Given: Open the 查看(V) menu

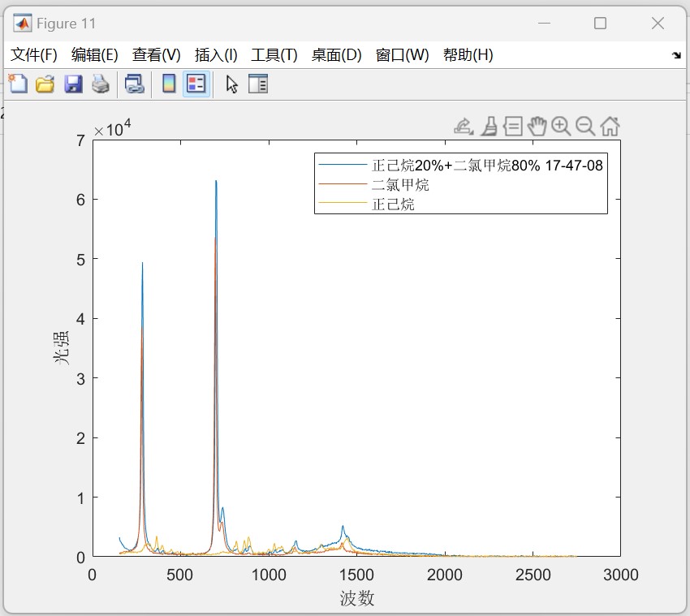Looking at the screenshot, I should click(x=156, y=55).
